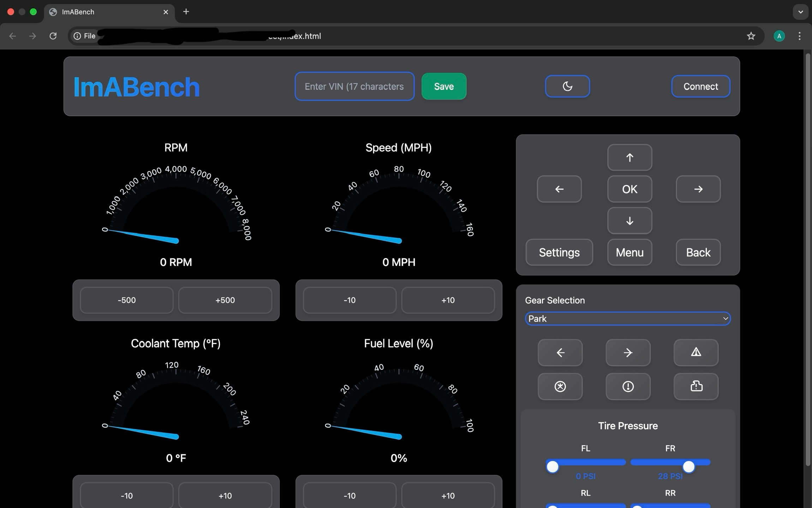Activate the right turn signal below Gear Selection
Image resolution: width=812 pixels, height=508 pixels.
(x=628, y=353)
